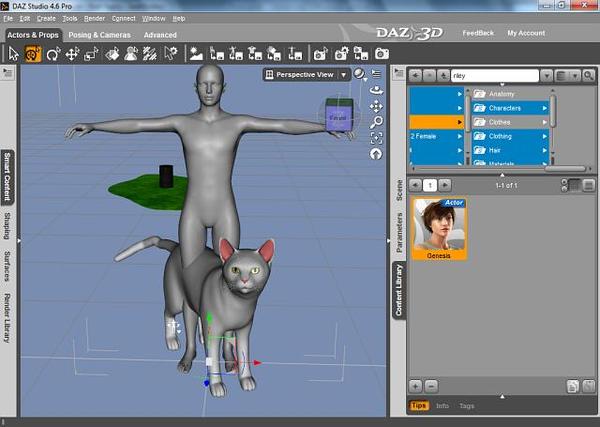The width and height of the screenshot is (600, 427).
Task: Open the Parameters side tab
Action: (x=399, y=232)
